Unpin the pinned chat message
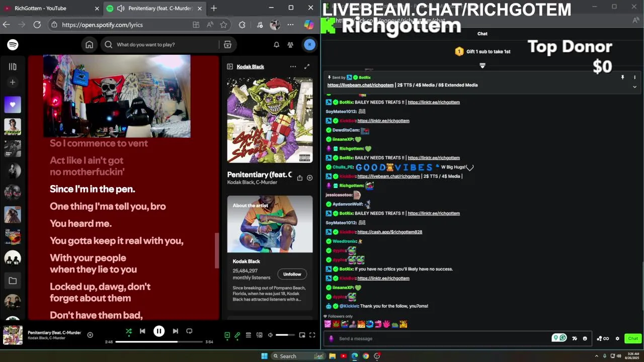This screenshot has height=362, width=644. tap(622, 77)
